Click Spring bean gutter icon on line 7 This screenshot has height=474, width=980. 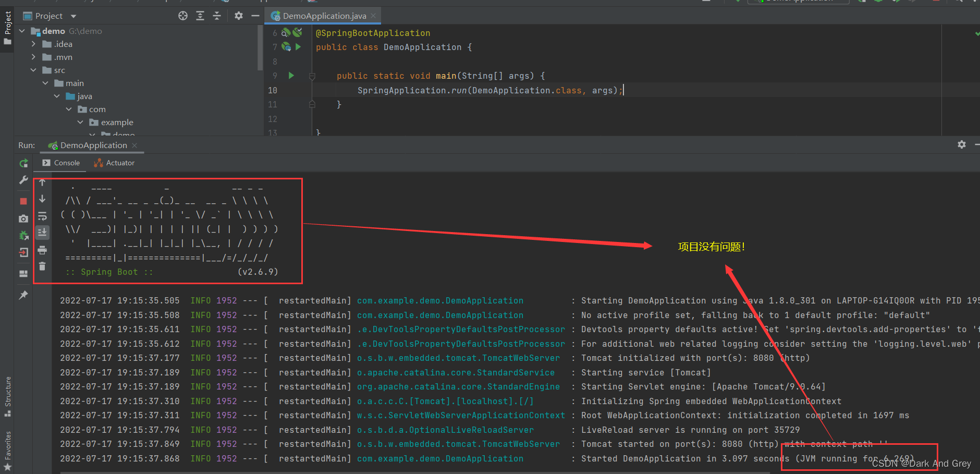286,46
